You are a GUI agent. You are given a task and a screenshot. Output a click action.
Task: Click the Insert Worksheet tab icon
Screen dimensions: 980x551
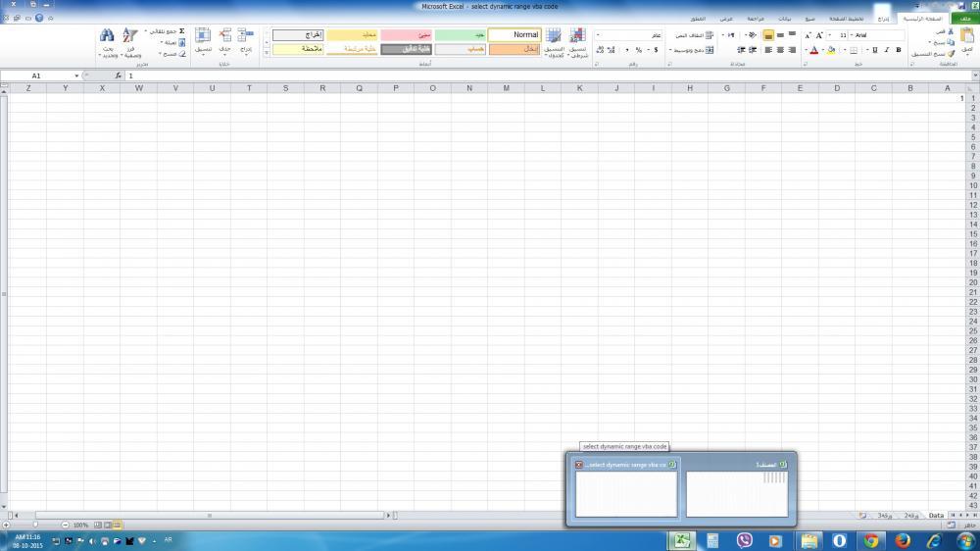tap(862, 516)
